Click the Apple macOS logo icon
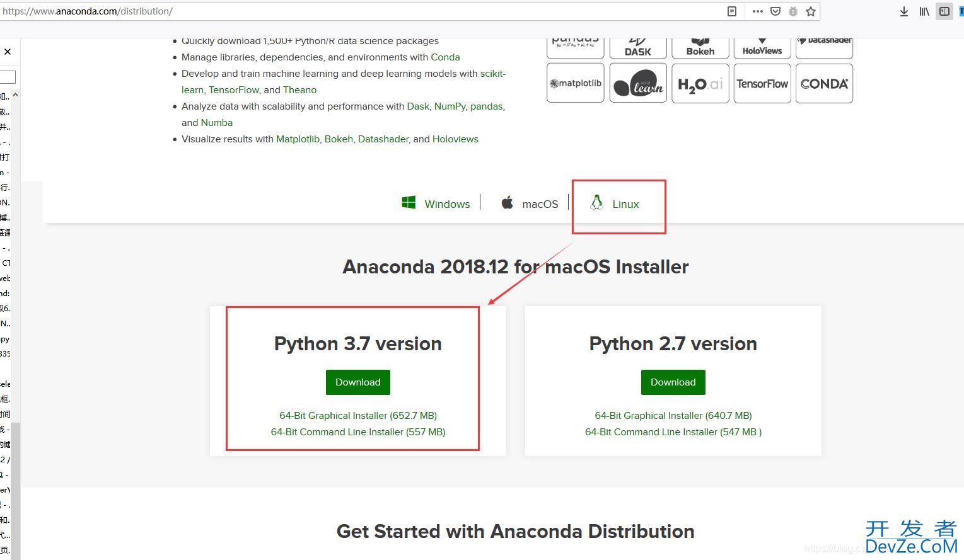This screenshot has height=560, width=964. point(507,203)
